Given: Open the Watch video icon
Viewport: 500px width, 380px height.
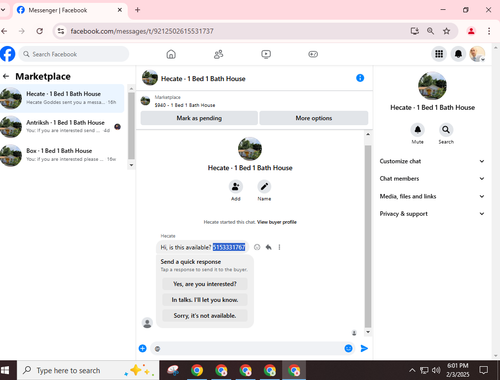Looking at the screenshot, I should (266, 54).
